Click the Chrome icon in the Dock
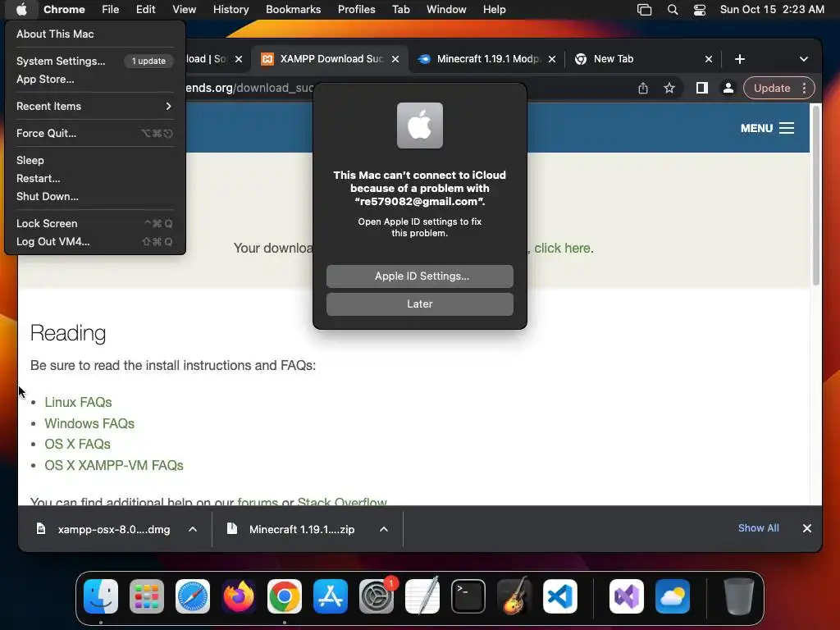Screen dimensions: 840x630 pos(285,596)
